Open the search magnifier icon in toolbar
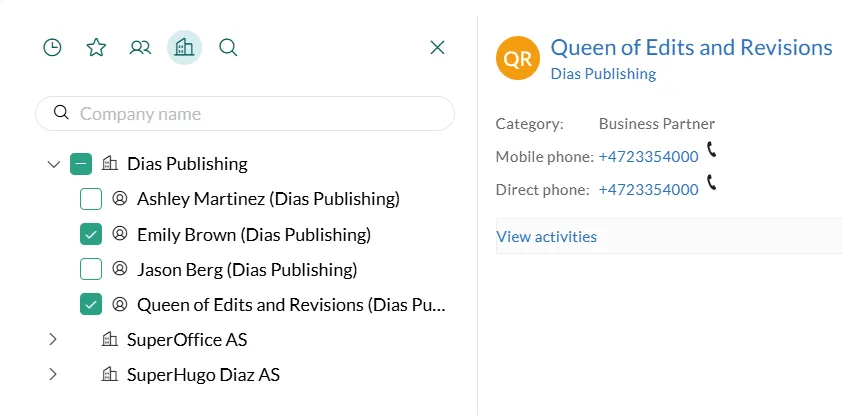 (x=228, y=47)
